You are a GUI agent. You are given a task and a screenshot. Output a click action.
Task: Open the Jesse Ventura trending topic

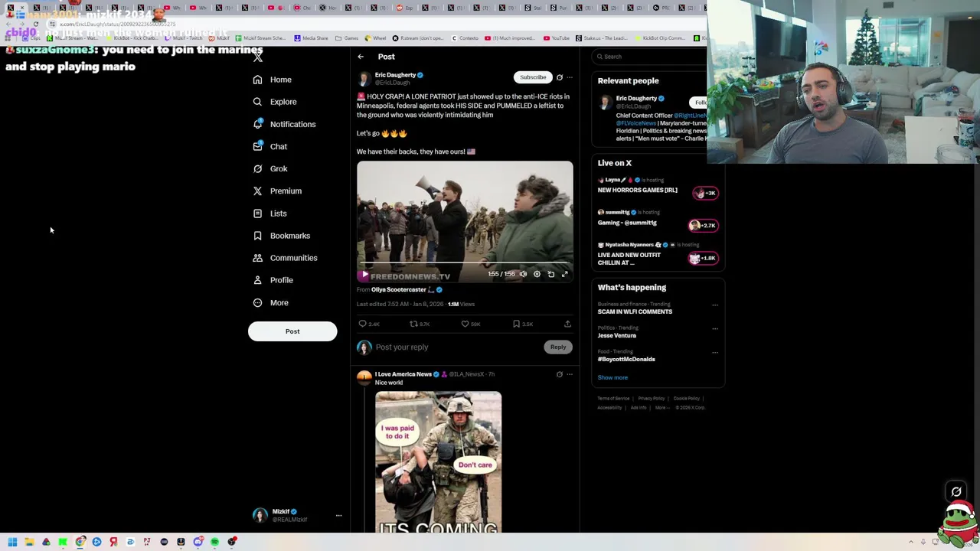tap(617, 335)
